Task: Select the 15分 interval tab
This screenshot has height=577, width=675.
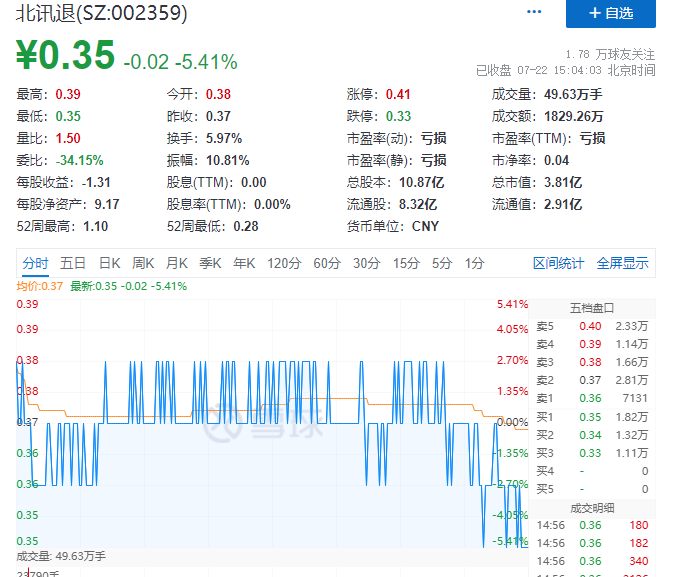Action: (405, 263)
